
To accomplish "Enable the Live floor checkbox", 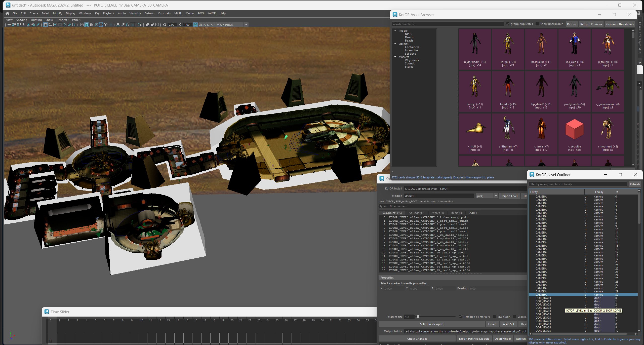I will 495,317.
